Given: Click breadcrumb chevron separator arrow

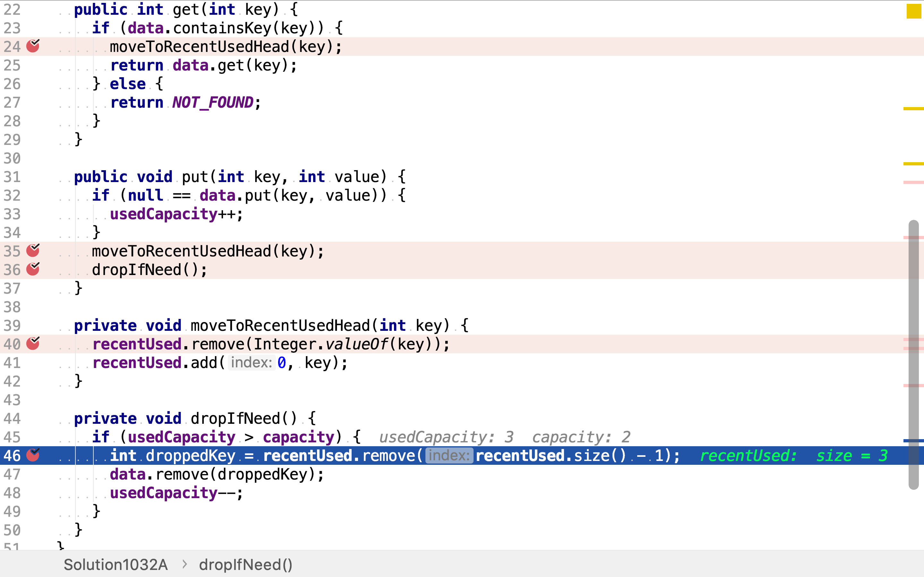Looking at the screenshot, I should tap(185, 564).
